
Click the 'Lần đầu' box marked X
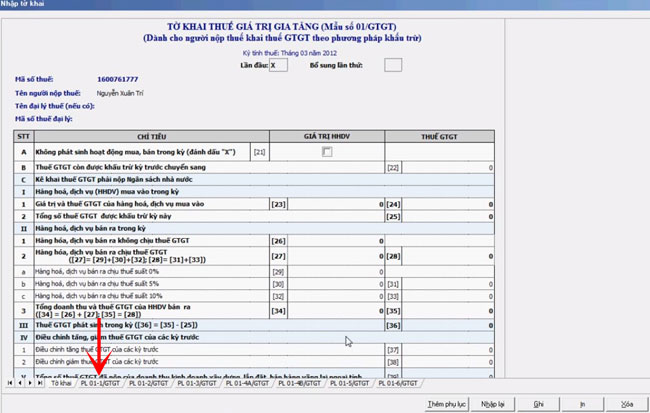[x=279, y=65]
